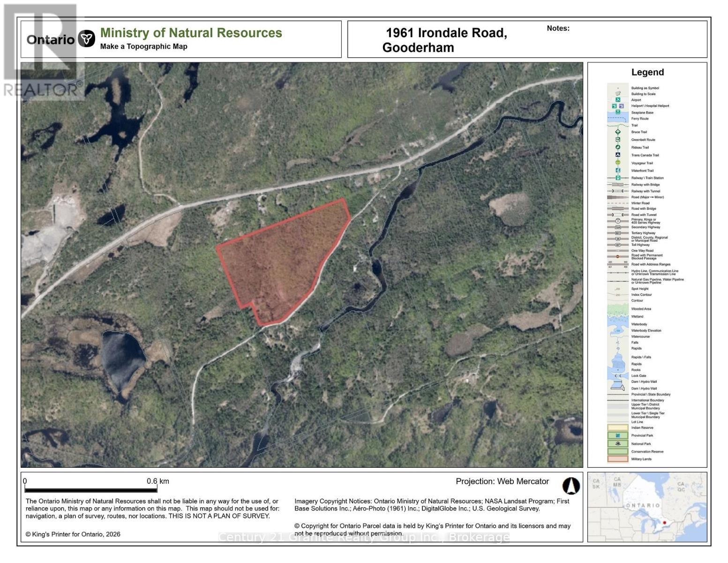
Task: Click the 'Lot Line' legend label
Action: pyautogui.click(x=637, y=422)
